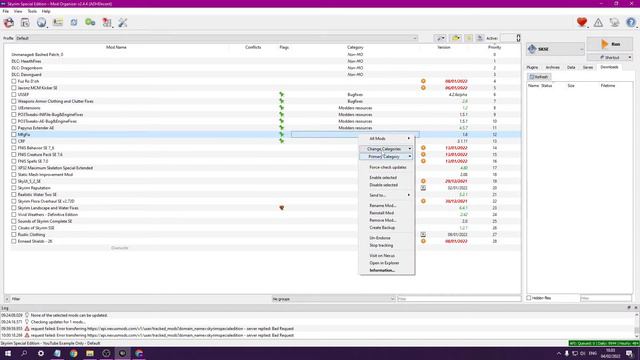Expand the Send to... submenu
Screen dimensions: 640x360
[387, 195]
